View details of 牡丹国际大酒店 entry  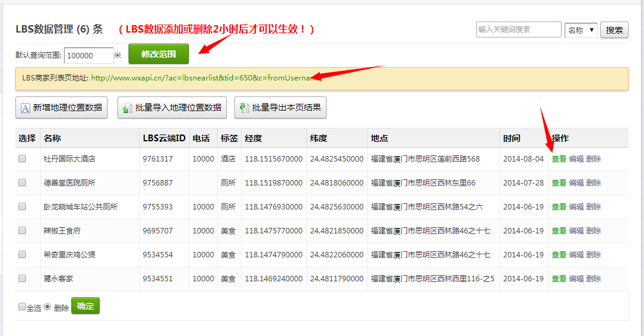point(559,158)
